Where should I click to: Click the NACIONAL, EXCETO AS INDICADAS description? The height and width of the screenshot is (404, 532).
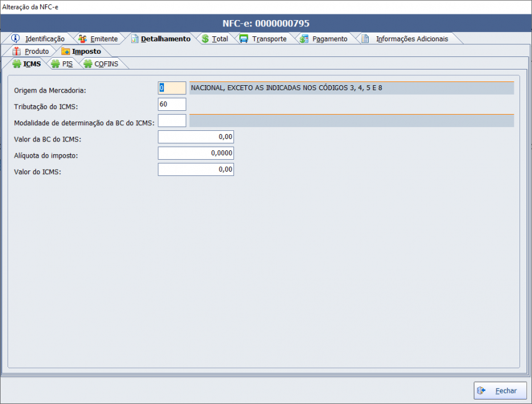point(352,88)
